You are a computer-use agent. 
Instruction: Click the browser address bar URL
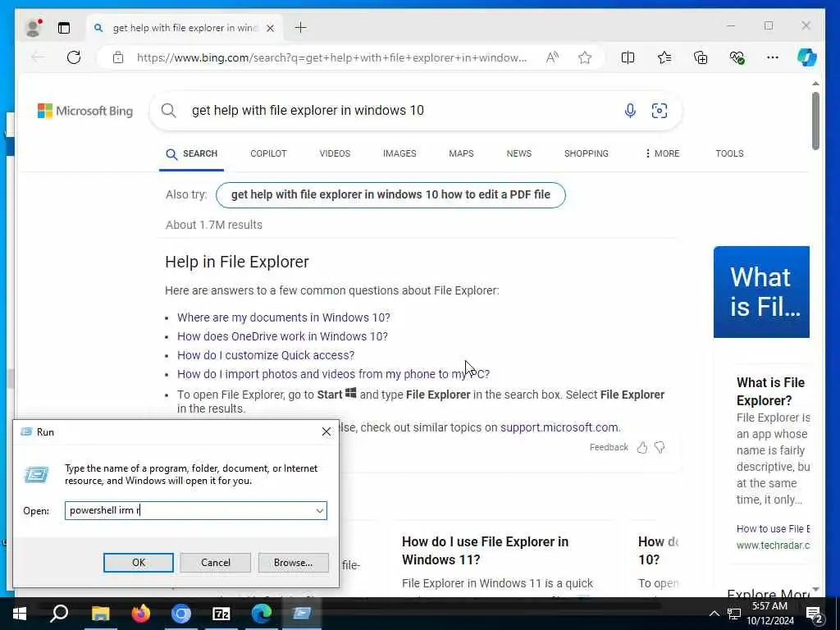[331, 57]
